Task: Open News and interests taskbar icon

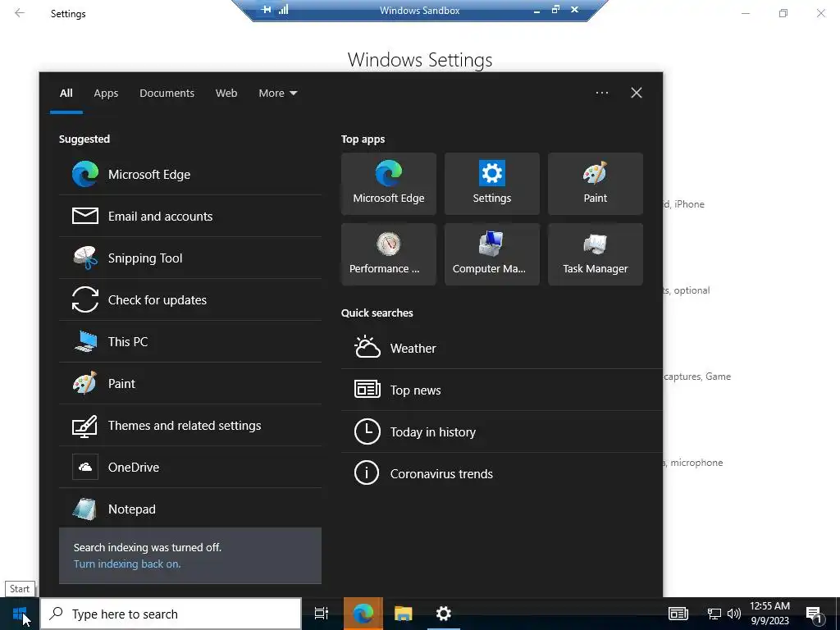Action: tap(678, 614)
